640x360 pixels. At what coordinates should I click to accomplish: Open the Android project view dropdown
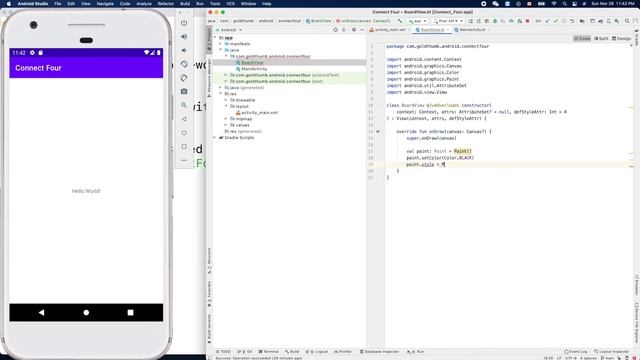(229, 30)
